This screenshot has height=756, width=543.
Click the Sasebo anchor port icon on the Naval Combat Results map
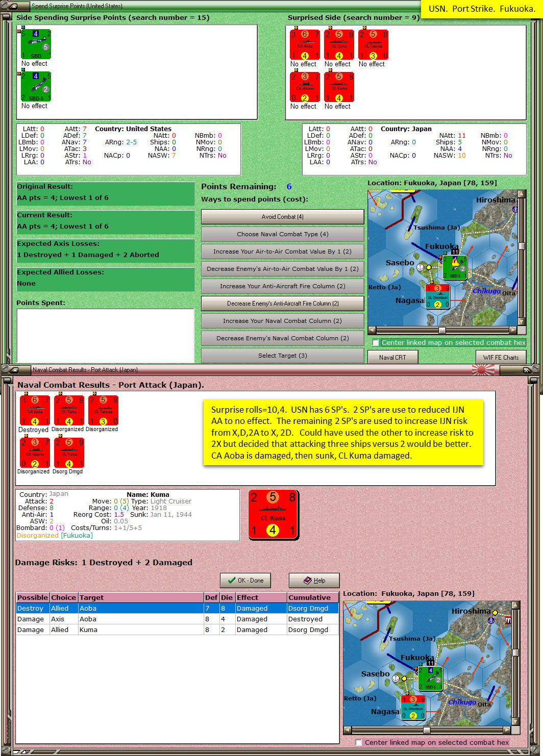click(396, 678)
